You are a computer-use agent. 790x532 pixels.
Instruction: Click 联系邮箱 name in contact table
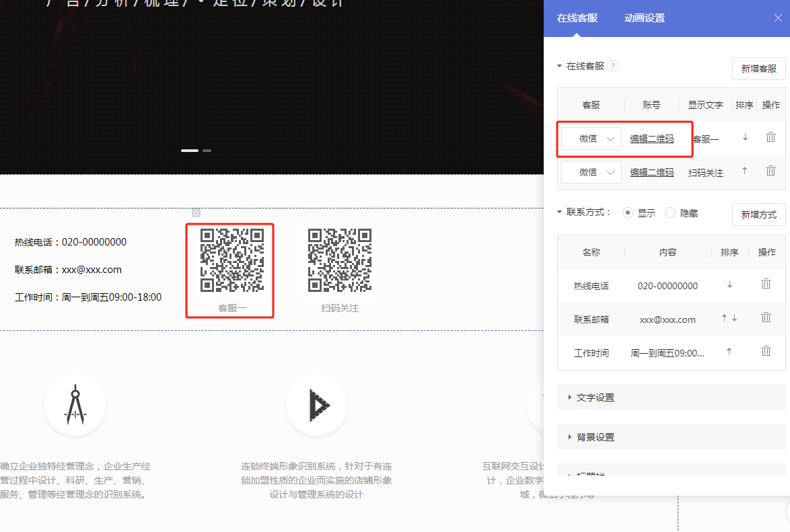pyautogui.click(x=591, y=320)
